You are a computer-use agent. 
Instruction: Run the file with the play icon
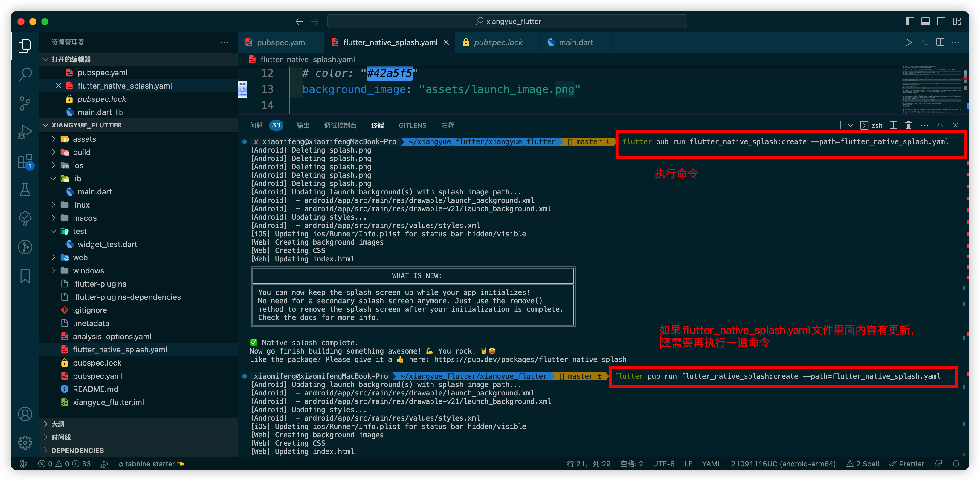[x=908, y=42]
